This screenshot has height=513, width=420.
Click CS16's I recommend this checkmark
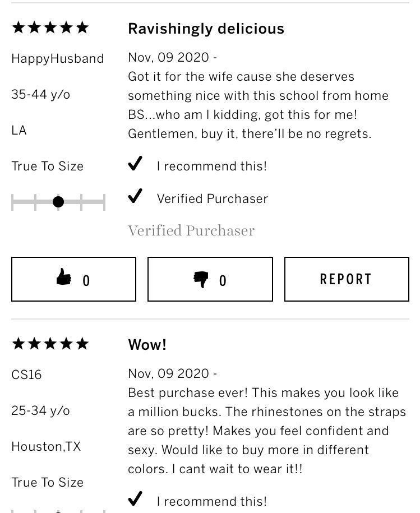(135, 499)
